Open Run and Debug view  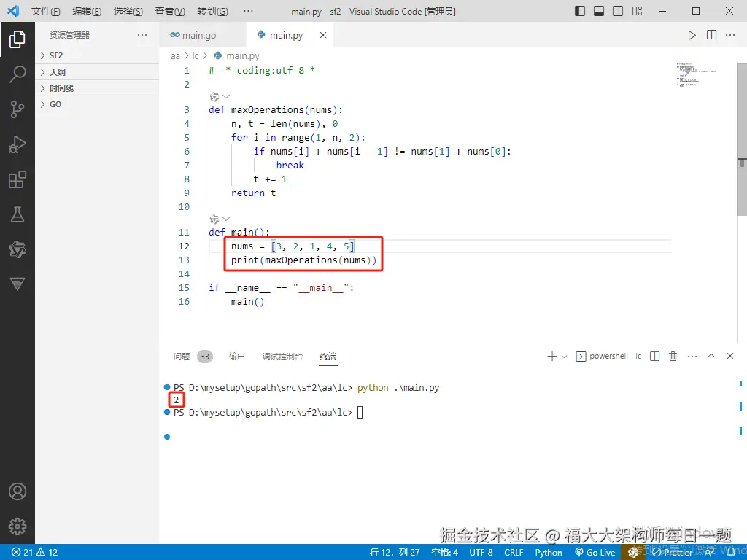18,144
